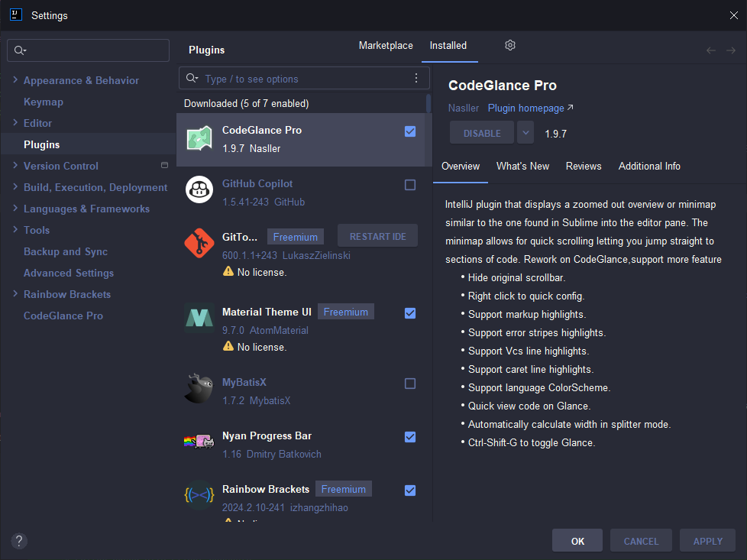The height and width of the screenshot is (560, 747).
Task: Switch to the Marketplace tab
Action: (386, 45)
